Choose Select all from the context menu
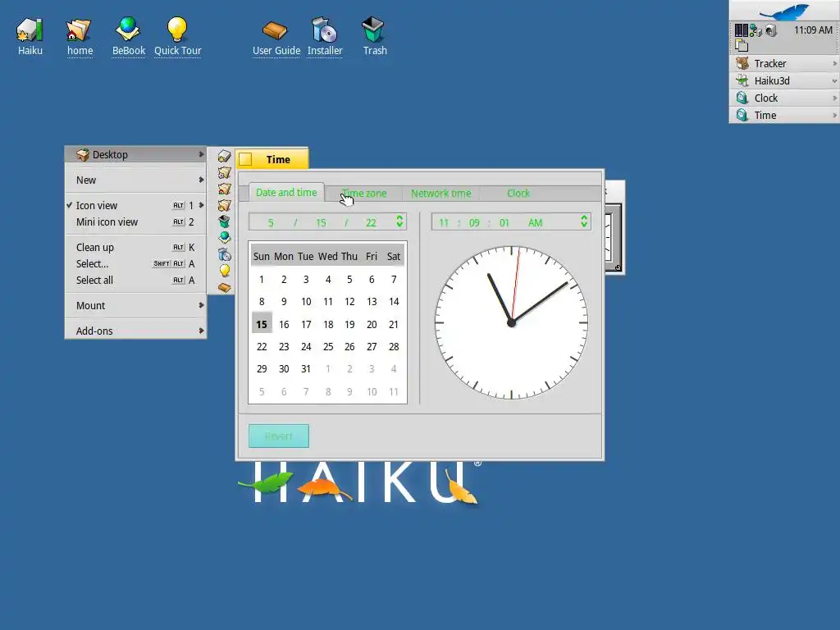The height and width of the screenshot is (630, 840). click(x=135, y=281)
